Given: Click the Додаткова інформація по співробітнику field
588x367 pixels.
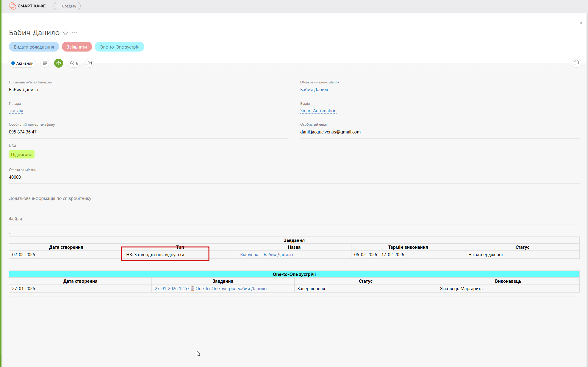Looking at the screenshot, I should [50, 198].
